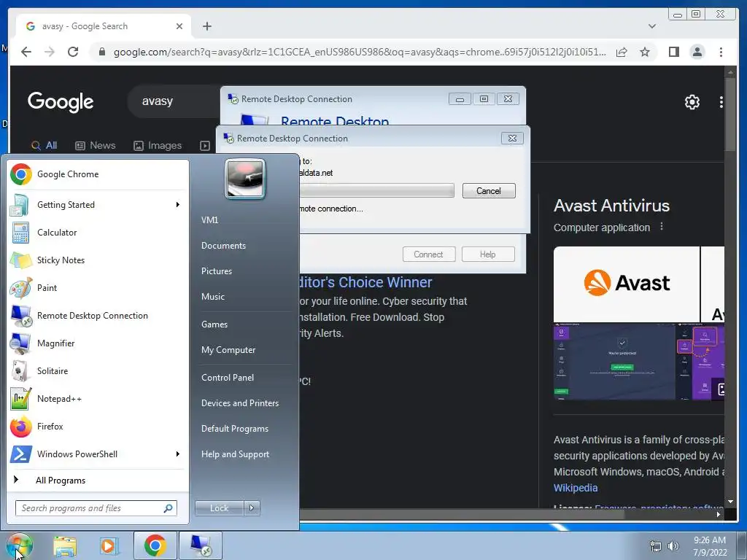
Task: Open Games from Start menu
Action: (214, 324)
